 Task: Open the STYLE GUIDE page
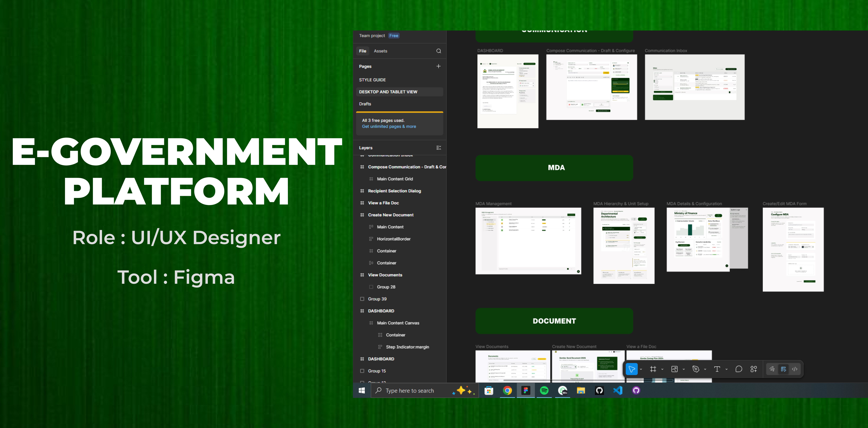click(x=400, y=80)
